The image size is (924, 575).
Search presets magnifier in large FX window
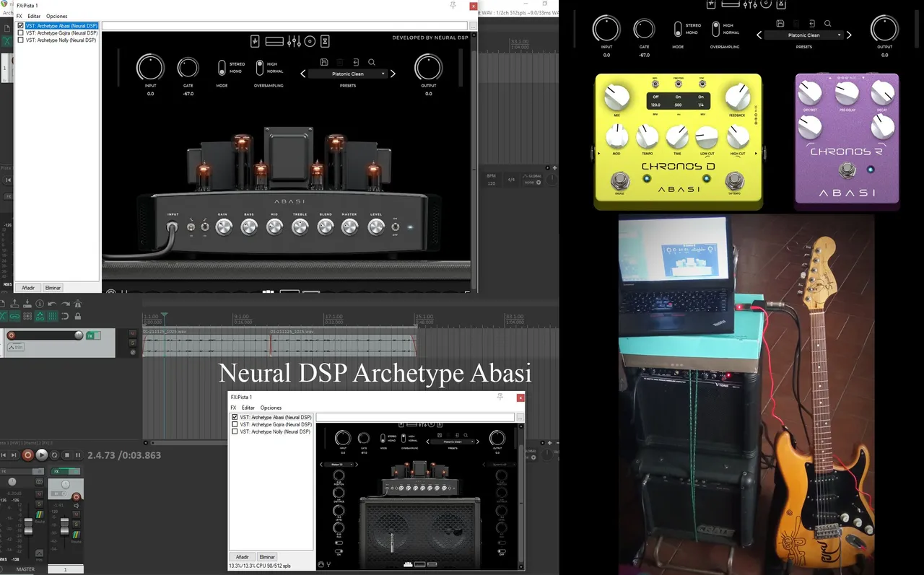(x=372, y=63)
